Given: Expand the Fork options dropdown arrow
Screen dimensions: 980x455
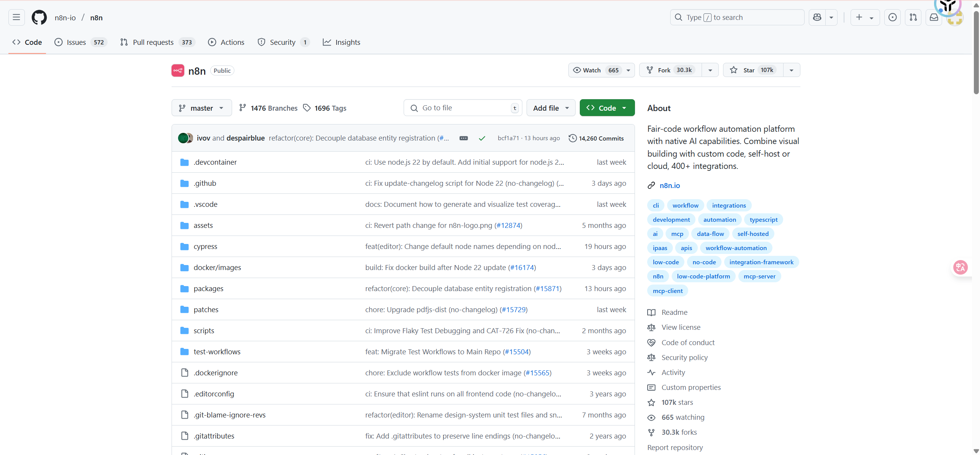Looking at the screenshot, I should point(710,70).
